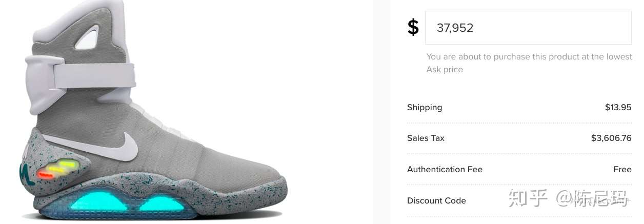Viewport: 644px width, 224px height.
Task: Click the Free authentication fee value
Action: [x=622, y=169]
